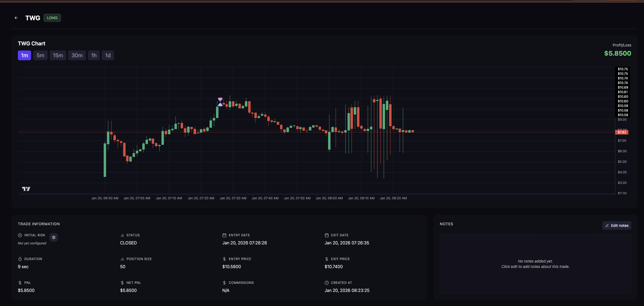
Task: Click the Created At clock icon
Action: (x=326, y=283)
